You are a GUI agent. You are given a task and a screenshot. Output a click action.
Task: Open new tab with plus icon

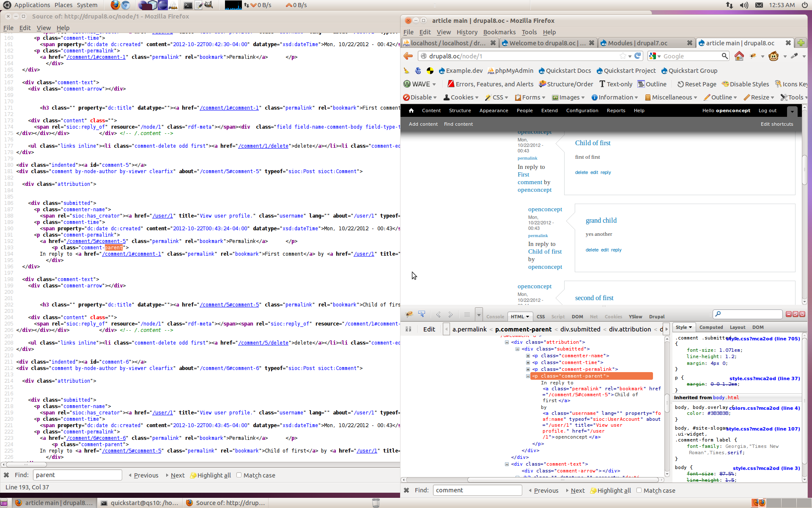pos(801,43)
